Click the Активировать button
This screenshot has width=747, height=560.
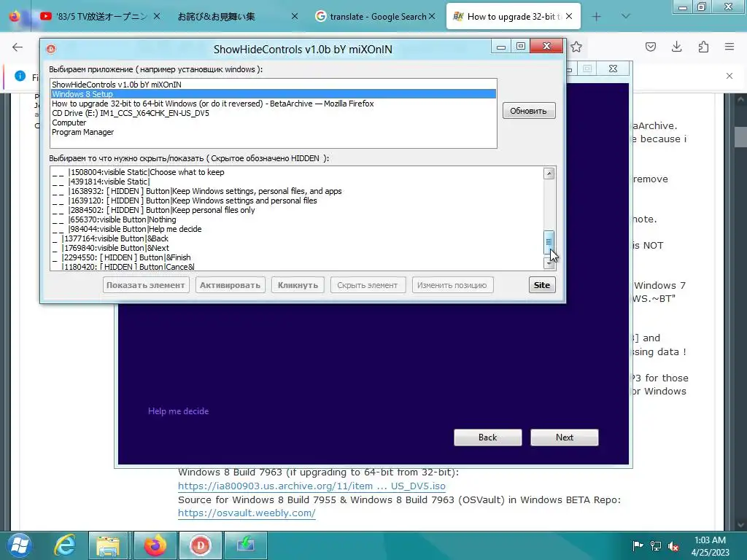[x=230, y=285]
